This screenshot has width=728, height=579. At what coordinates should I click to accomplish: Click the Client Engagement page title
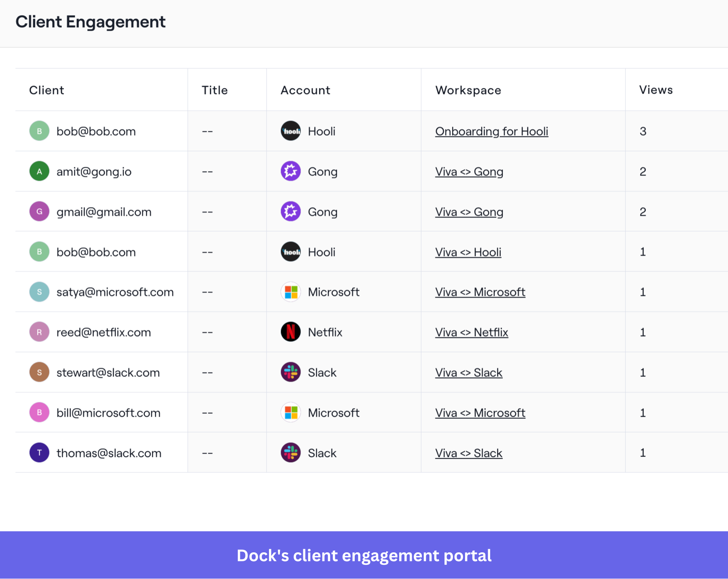91,22
